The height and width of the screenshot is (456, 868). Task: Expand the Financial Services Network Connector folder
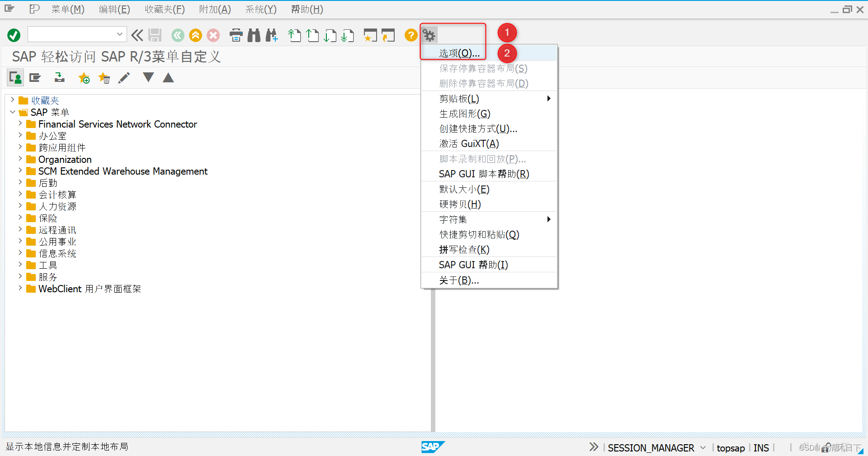coord(20,123)
